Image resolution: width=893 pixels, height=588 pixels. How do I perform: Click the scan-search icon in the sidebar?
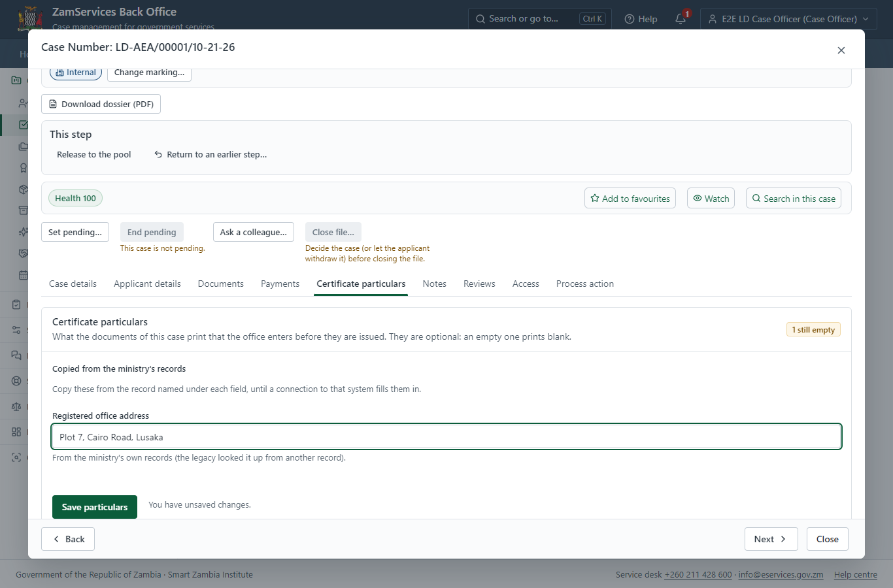[16, 457]
